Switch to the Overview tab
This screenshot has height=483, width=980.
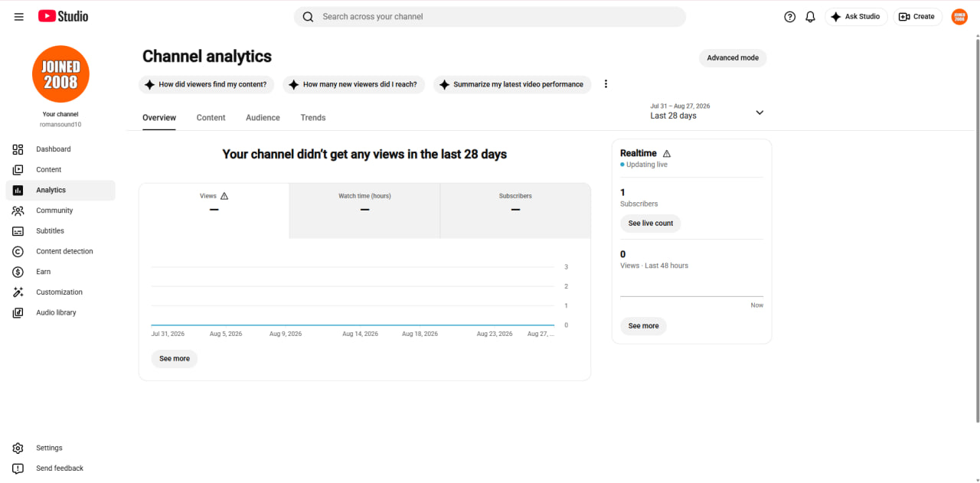click(159, 118)
